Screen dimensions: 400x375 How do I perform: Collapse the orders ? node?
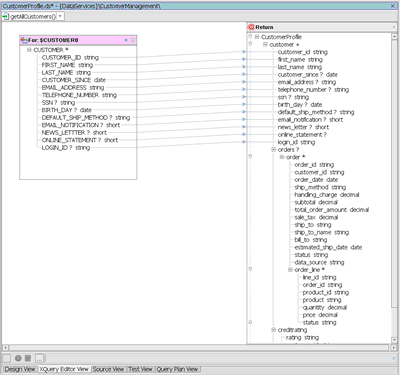tap(273, 150)
